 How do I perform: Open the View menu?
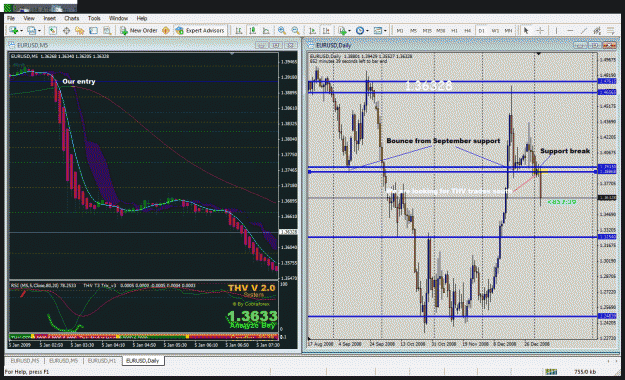(29, 18)
